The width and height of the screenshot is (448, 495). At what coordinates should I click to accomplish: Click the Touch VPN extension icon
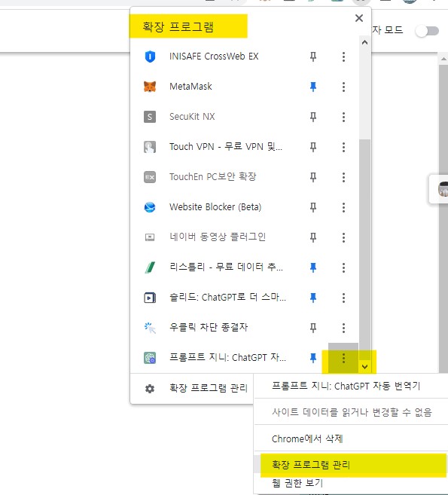click(x=150, y=147)
